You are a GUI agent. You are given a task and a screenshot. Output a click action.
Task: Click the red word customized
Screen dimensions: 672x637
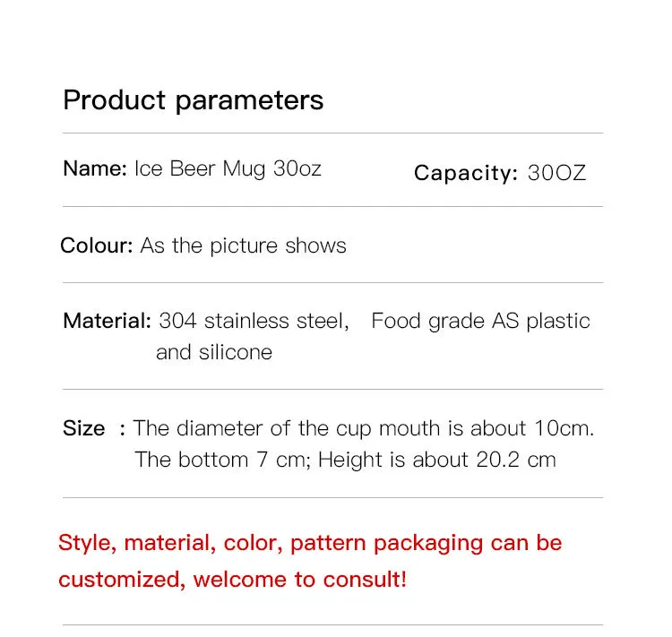point(122,579)
